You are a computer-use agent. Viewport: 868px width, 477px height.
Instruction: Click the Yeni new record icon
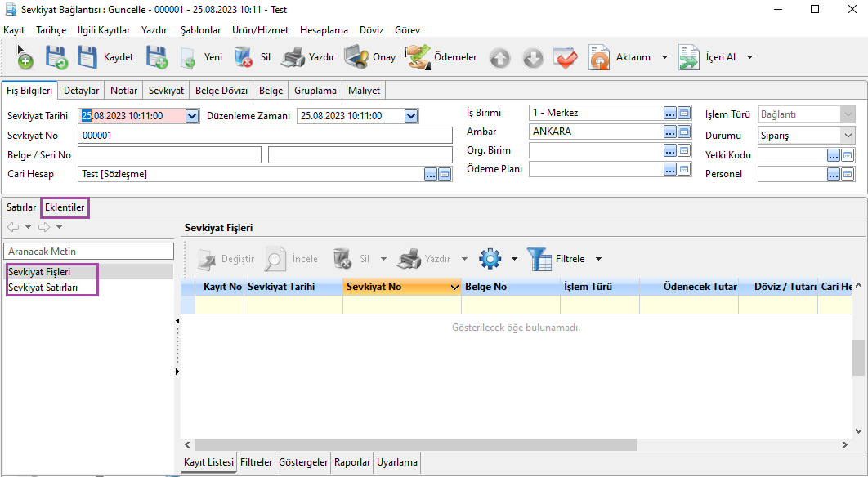click(188, 57)
